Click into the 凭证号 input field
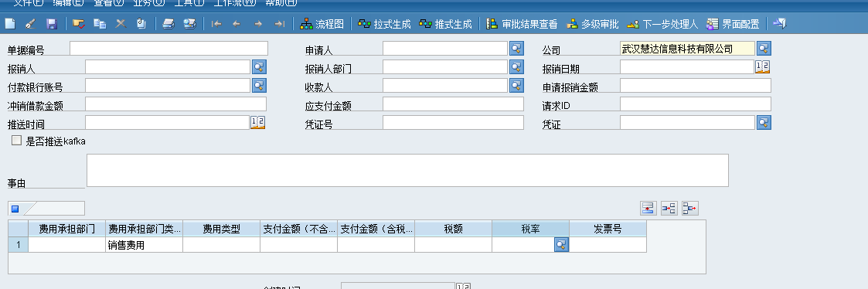The height and width of the screenshot is (289, 868). tap(453, 122)
